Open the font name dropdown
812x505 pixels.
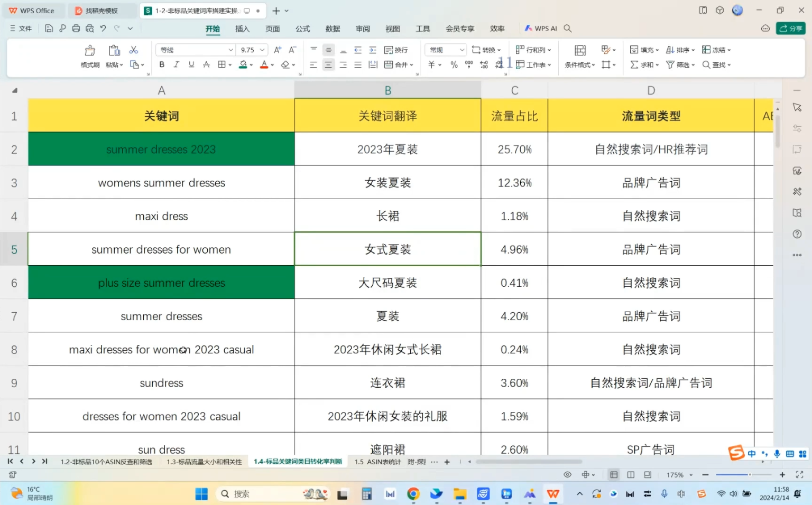tap(231, 50)
